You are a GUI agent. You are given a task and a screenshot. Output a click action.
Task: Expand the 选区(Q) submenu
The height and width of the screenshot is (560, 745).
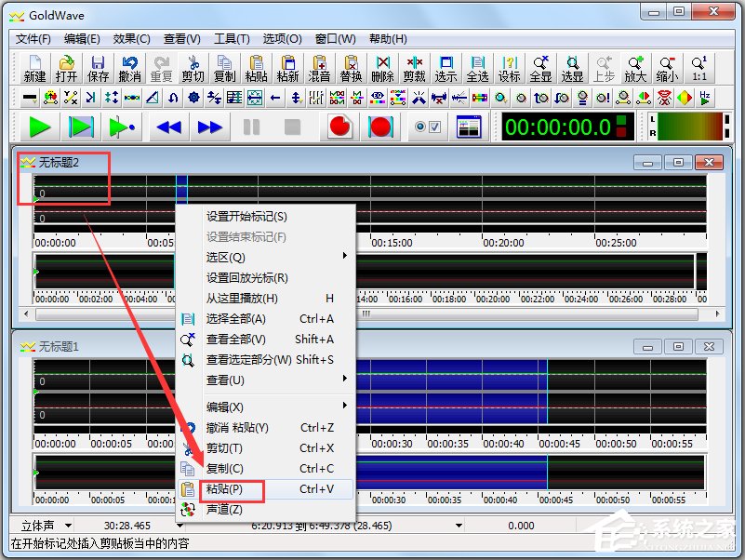coord(266,258)
